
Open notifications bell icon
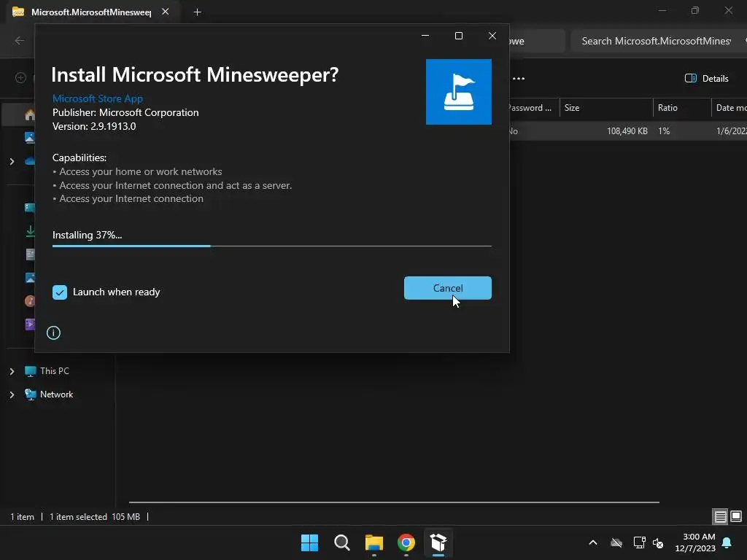pyautogui.click(x=727, y=542)
